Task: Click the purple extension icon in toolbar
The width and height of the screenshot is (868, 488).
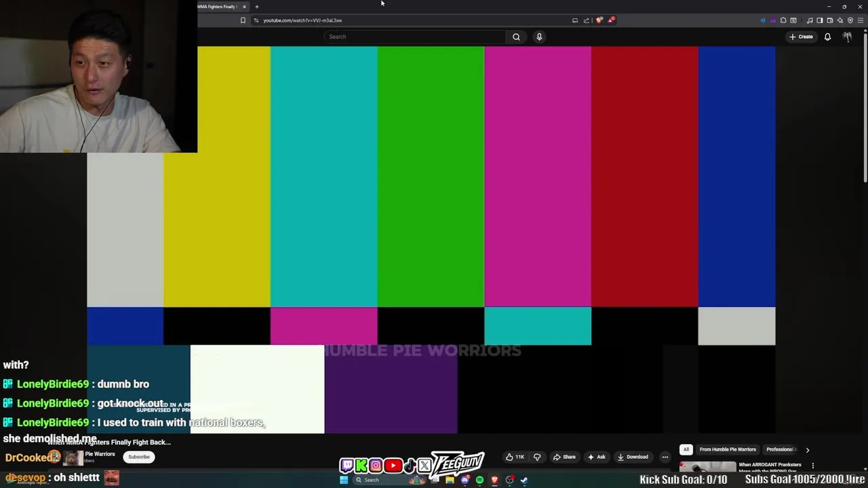Action: [x=773, y=20]
